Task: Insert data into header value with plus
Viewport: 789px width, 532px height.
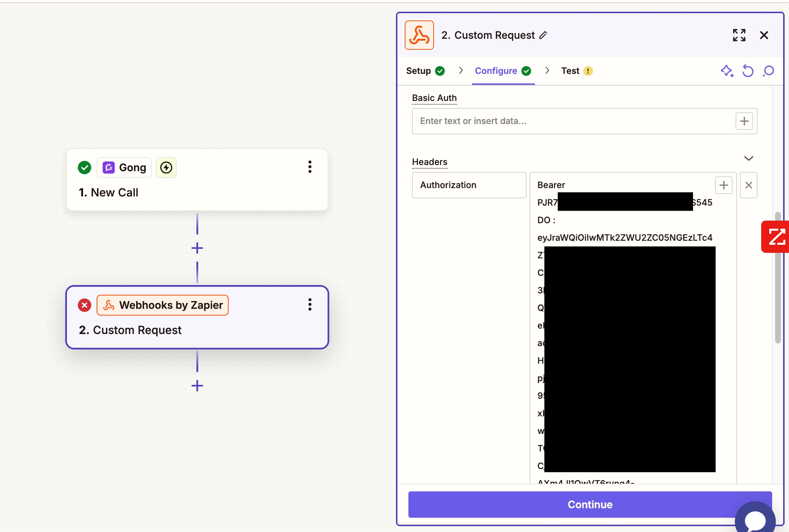Action: (723, 185)
